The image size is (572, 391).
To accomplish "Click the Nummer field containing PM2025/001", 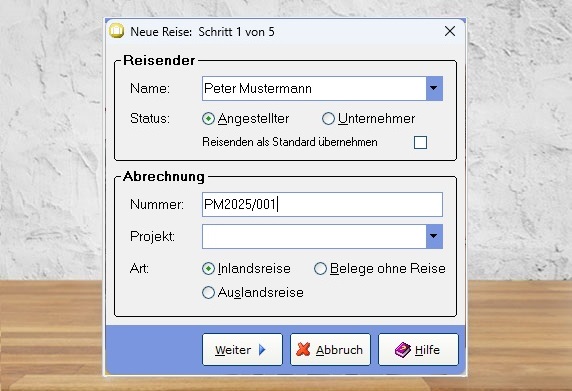I will click(x=322, y=204).
